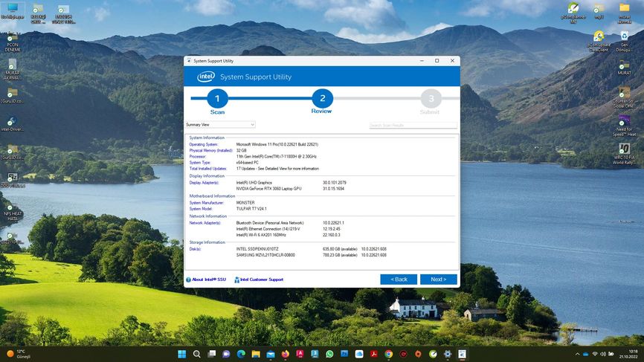Show hidden system tray icons
Image resolution: width=644 pixels, height=362 pixels.
[x=578, y=355]
